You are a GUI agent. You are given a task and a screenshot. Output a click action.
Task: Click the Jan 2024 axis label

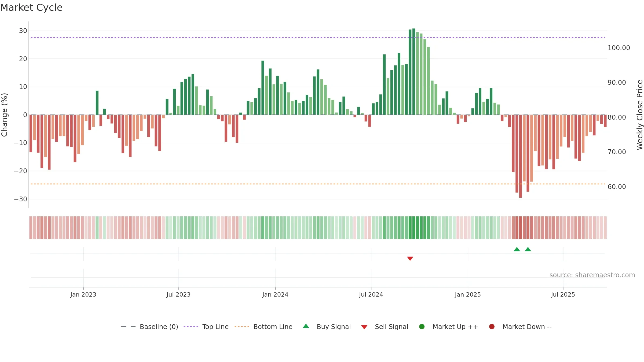(x=275, y=294)
